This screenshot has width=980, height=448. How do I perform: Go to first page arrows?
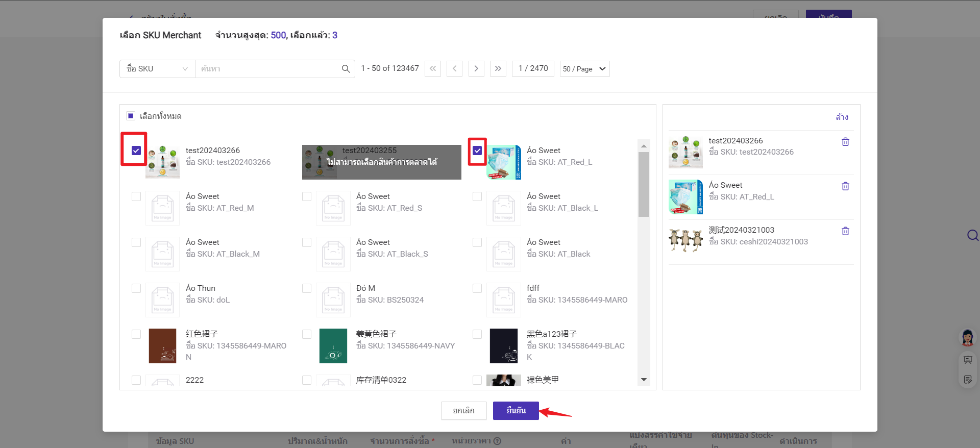coord(433,68)
